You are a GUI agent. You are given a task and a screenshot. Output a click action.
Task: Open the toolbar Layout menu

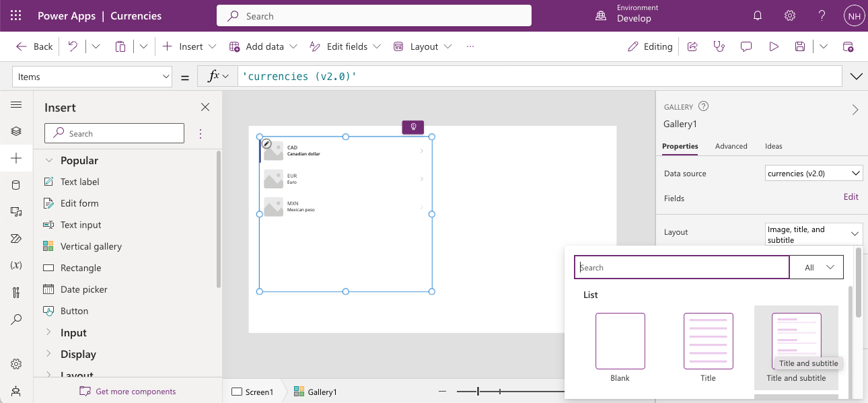[x=423, y=46]
